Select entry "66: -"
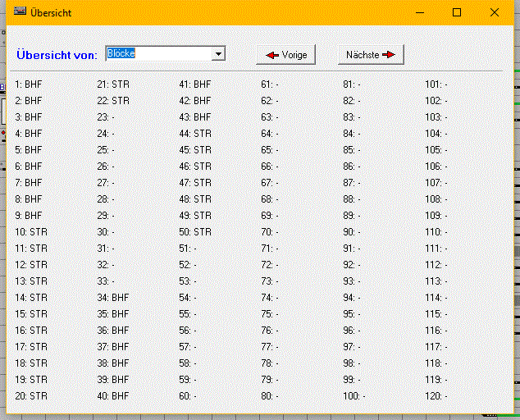This screenshot has height=420, width=520. tap(270, 167)
